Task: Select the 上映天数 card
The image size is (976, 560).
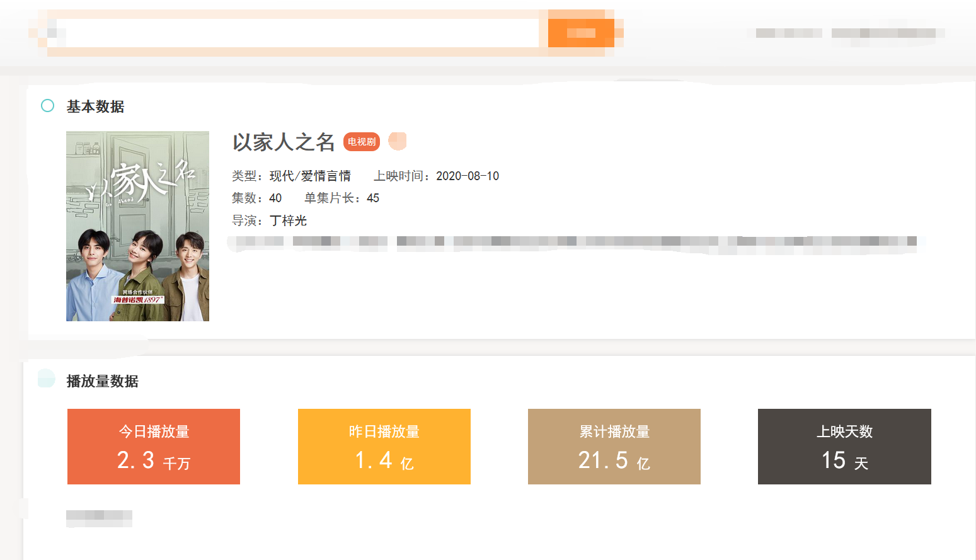Action: [x=844, y=447]
